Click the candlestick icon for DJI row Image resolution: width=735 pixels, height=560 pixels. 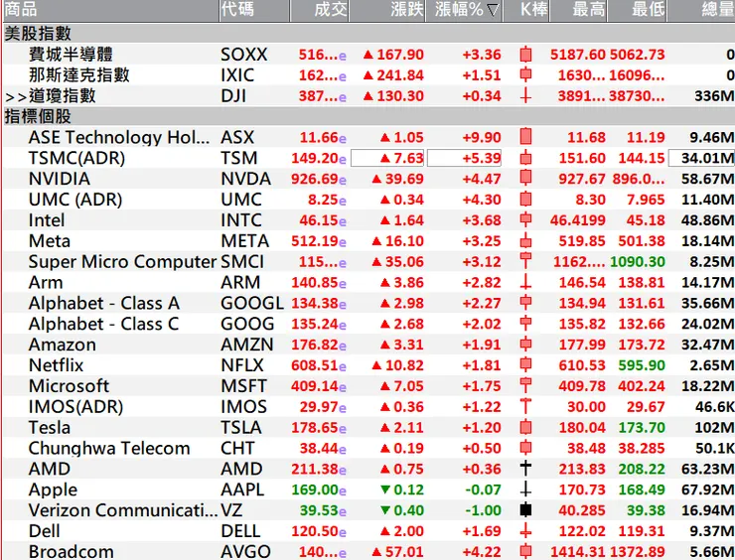tap(526, 96)
